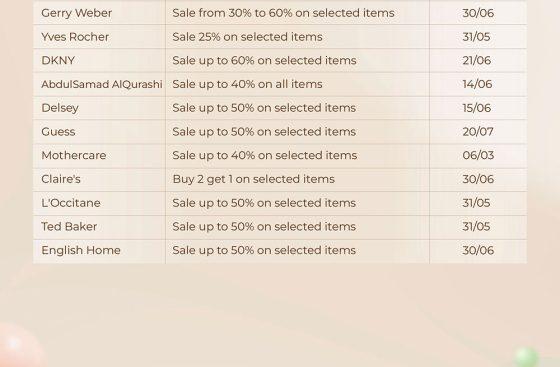Select AbdulSamad AlQurashi in the table

click(x=102, y=84)
